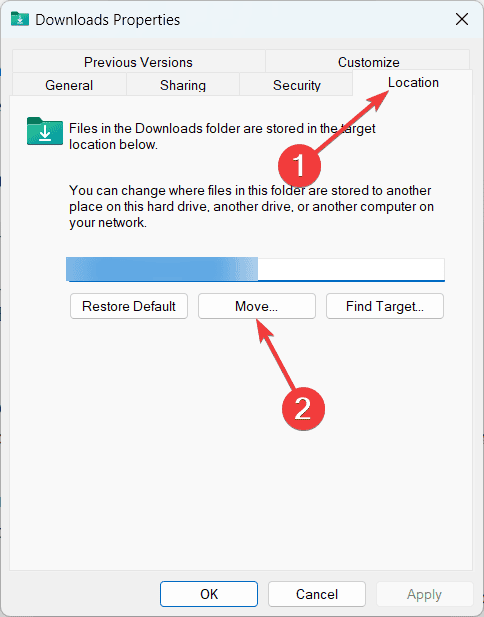484x617 pixels.
Task: Click the blue highlighted part of the path
Action: (162, 269)
